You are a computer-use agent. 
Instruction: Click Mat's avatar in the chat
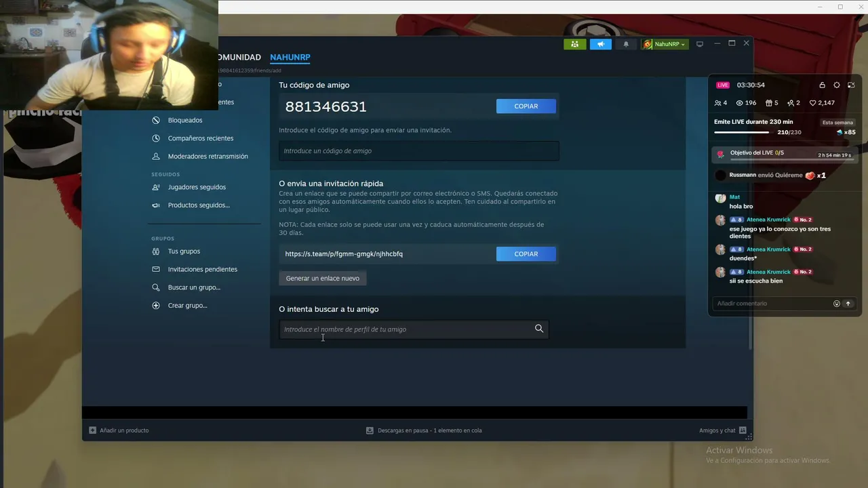point(720,198)
